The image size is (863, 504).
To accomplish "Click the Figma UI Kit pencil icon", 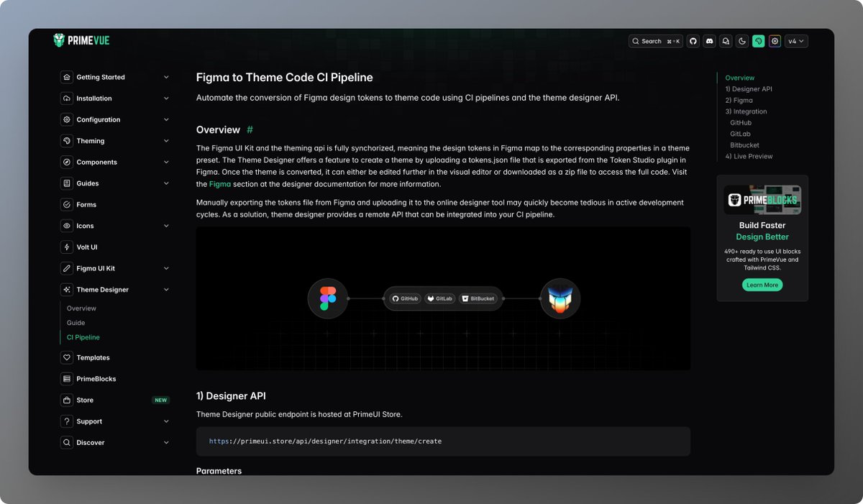I will click(x=67, y=268).
